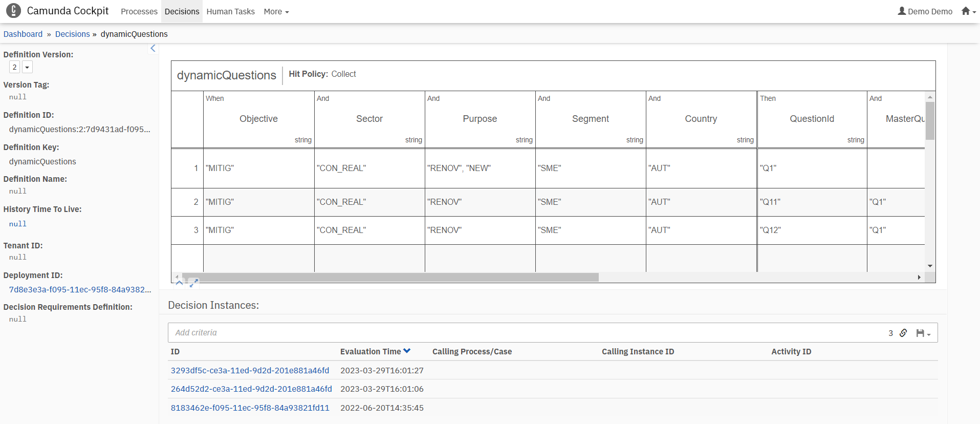Focus the Add criteria search field
The height and width of the screenshot is (424, 980).
tap(527, 333)
